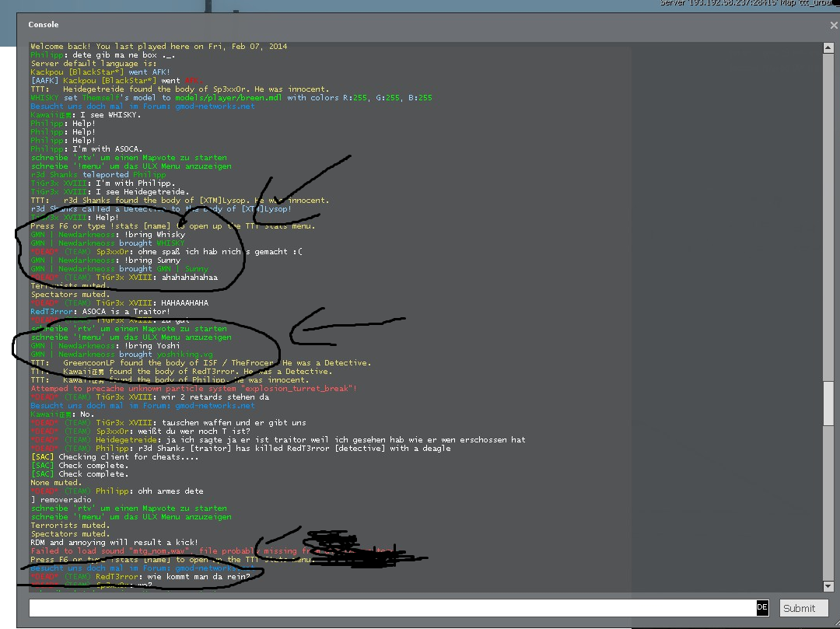840x629 pixels.
Task: Click the 'None muted.' line
Action: tap(56, 484)
